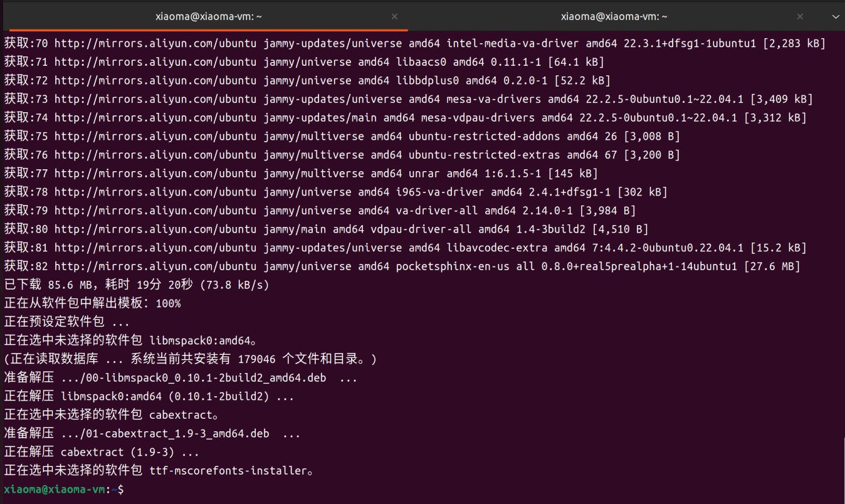845x504 pixels.
Task: Click the 正在解压 libmspack0:amd64 line
Action: coord(149,396)
